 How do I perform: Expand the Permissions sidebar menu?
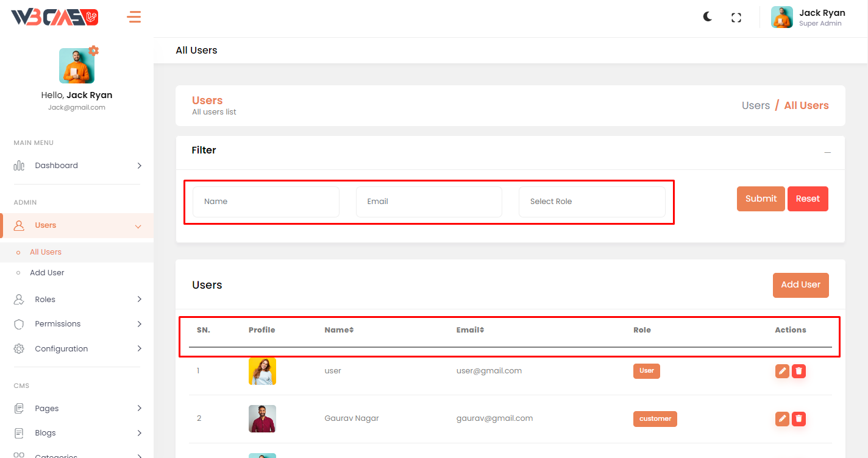(77, 324)
